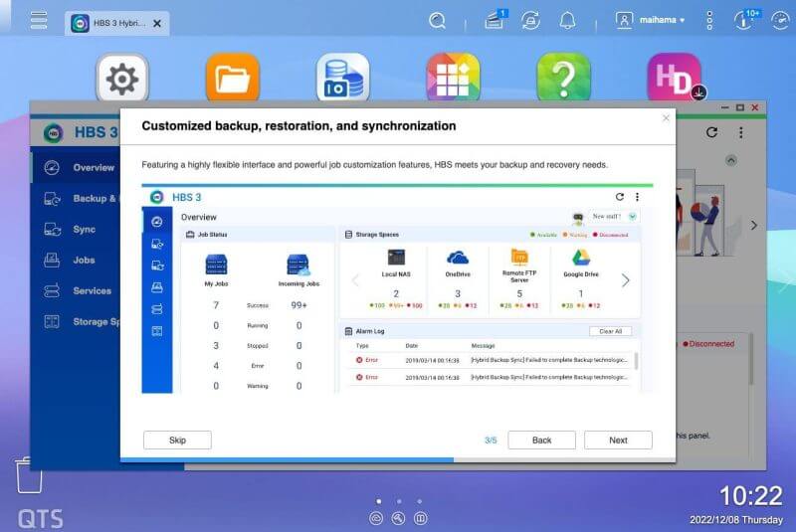Open the top bar more options dots
The width and height of the screenshot is (796, 532).
pyautogui.click(x=709, y=20)
